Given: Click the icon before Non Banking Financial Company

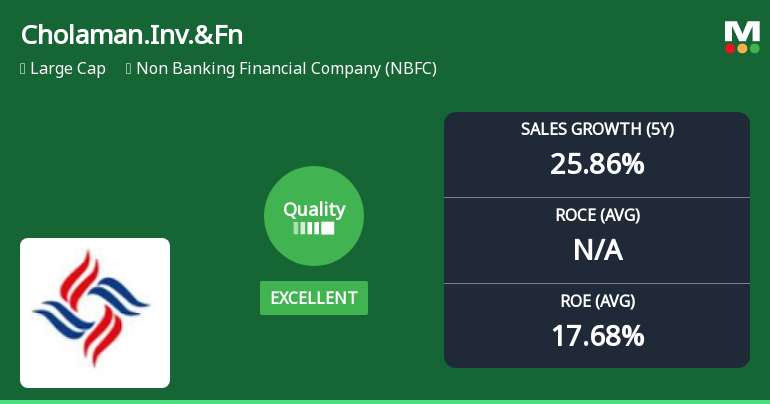Looking at the screenshot, I should click(x=129, y=69).
